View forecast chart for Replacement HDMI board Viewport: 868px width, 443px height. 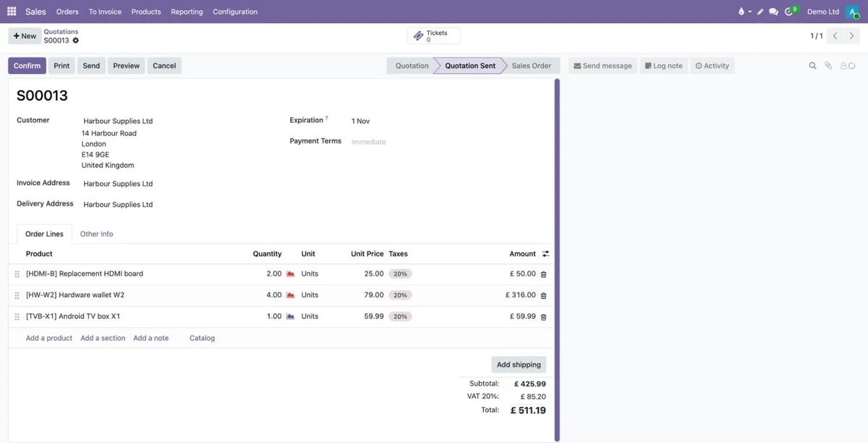(291, 274)
